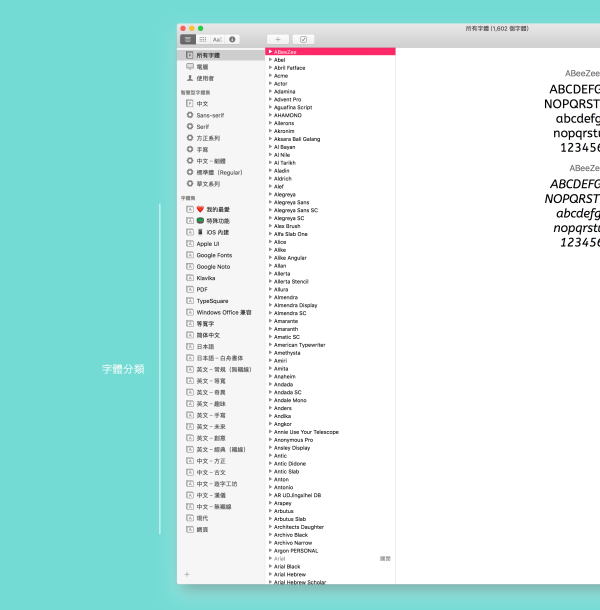Open the 中文－古文 collection
This screenshot has width=600, height=610.
coord(221,472)
